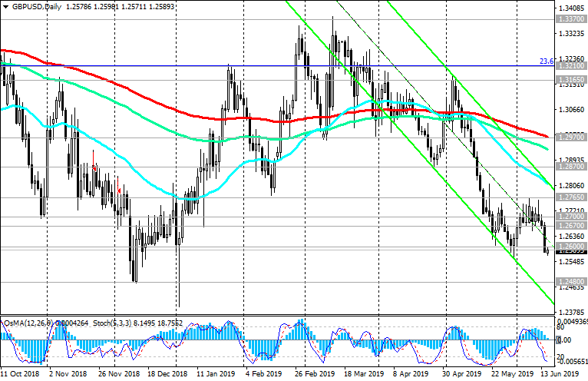This screenshot has height=381, width=588.
Task: Click the 18 Dec 2018 date label
Action: pos(167,374)
